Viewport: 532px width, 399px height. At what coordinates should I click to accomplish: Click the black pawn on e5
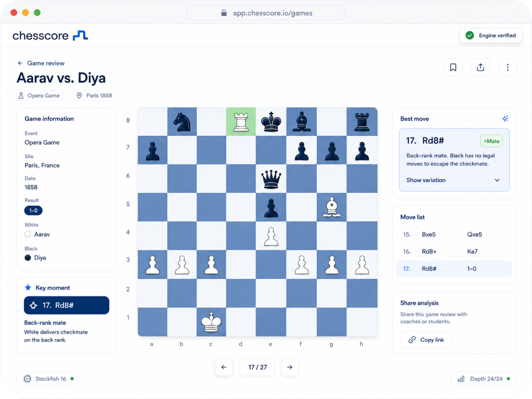[x=271, y=208]
